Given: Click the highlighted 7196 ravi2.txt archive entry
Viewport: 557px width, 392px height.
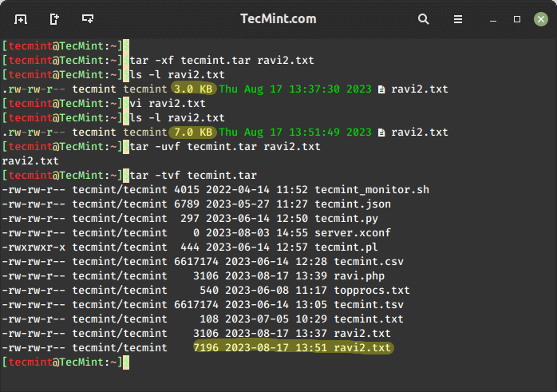Looking at the screenshot, I should 293,347.
